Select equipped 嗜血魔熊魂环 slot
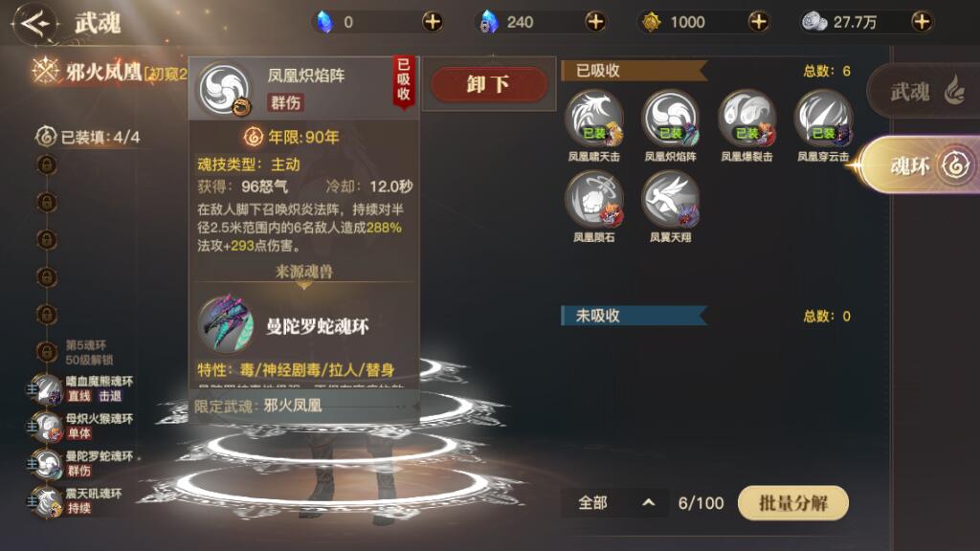 pyautogui.click(x=81, y=388)
